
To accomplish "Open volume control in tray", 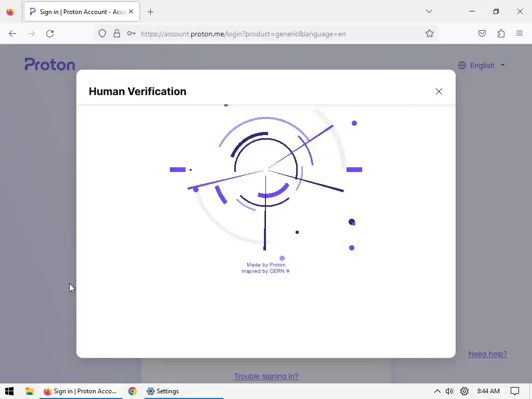I will click(449, 391).
